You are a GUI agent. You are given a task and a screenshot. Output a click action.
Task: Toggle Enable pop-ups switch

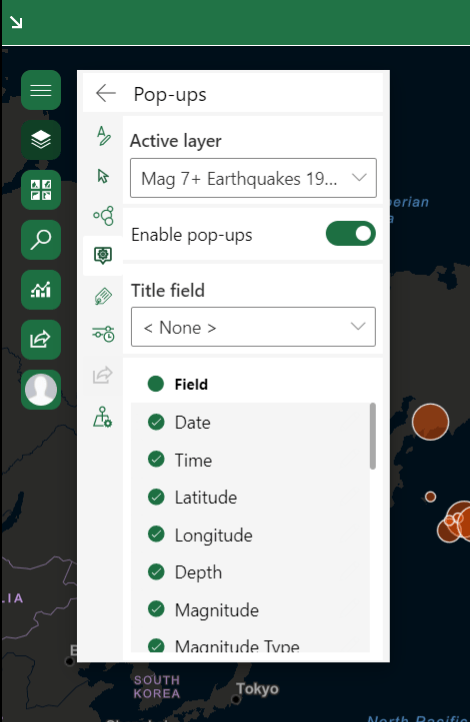(351, 233)
